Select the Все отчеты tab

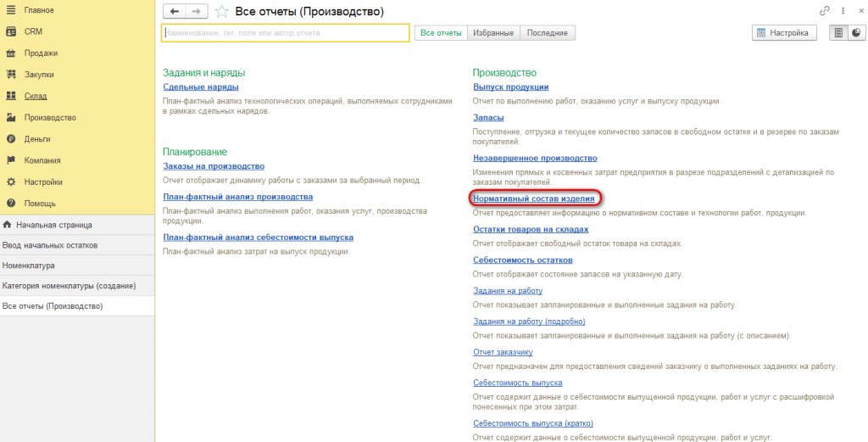pyautogui.click(x=441, y=33)
